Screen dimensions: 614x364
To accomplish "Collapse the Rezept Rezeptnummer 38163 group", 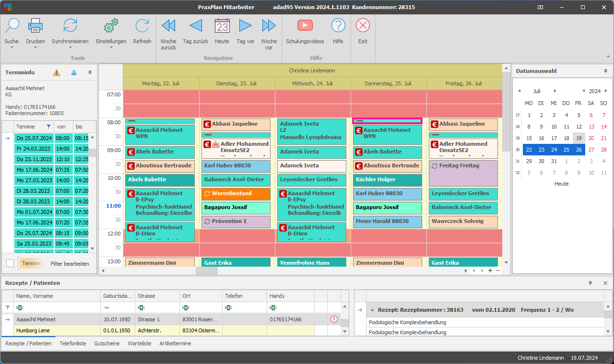I will point(372,310).
